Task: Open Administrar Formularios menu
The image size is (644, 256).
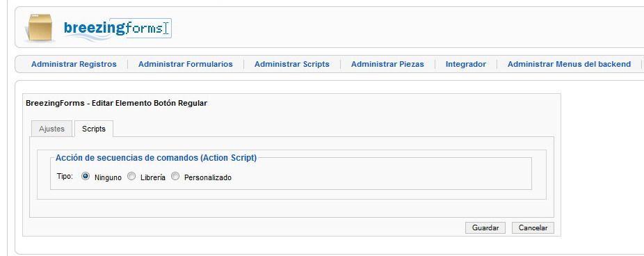Action: [186, 64]
